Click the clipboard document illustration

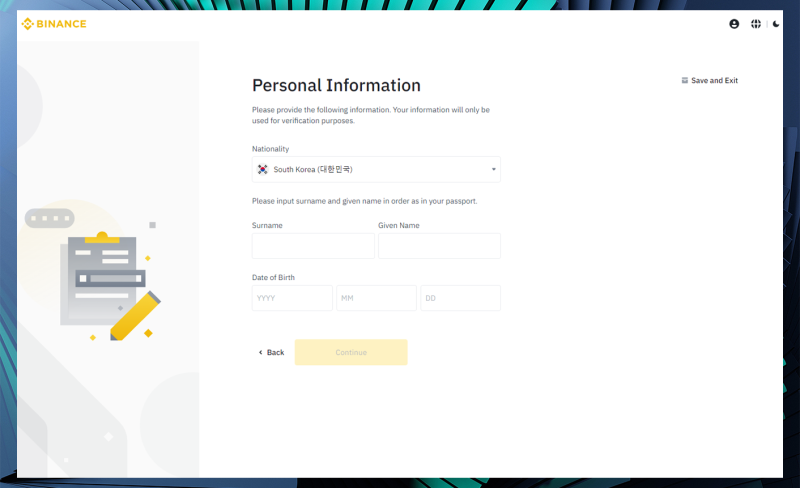coord(103,279)
